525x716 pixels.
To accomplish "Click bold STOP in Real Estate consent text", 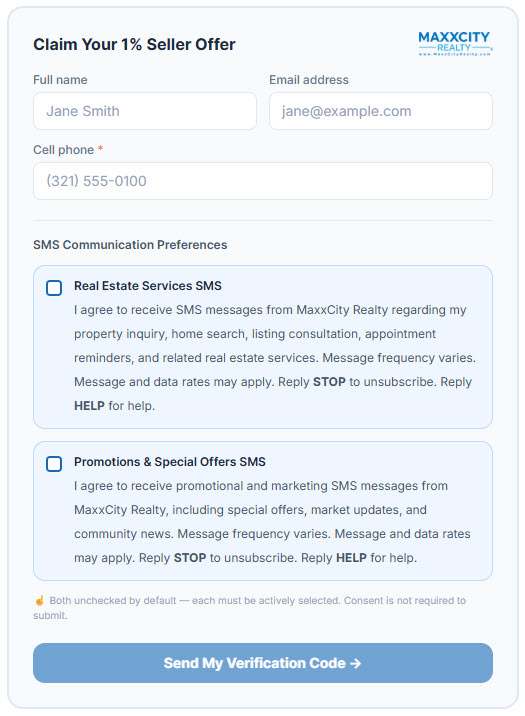I will coord(329,382).
